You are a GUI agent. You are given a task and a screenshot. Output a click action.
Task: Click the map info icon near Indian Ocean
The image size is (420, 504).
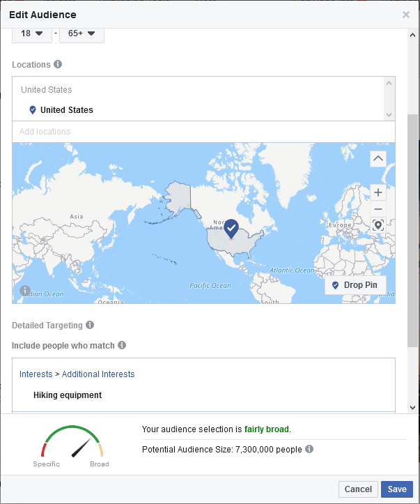pos(25,291)
